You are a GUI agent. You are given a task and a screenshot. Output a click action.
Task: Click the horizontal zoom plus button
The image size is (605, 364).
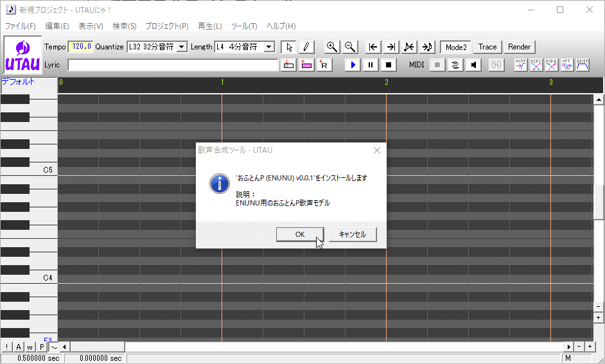[x=590, y=347]
